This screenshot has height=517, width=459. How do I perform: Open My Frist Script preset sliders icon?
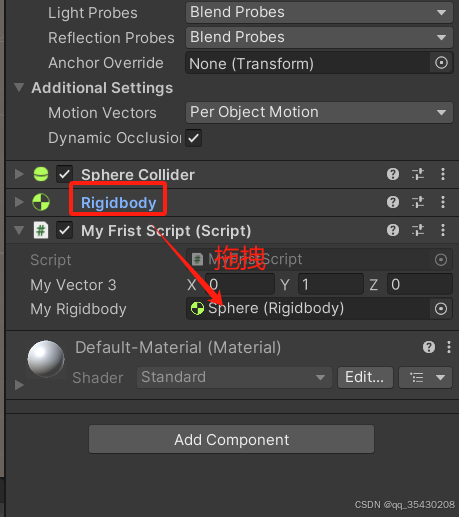pos(418,230)
